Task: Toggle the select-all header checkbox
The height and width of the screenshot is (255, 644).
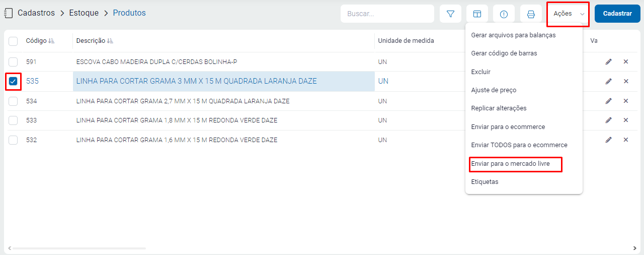Action: 13,41
